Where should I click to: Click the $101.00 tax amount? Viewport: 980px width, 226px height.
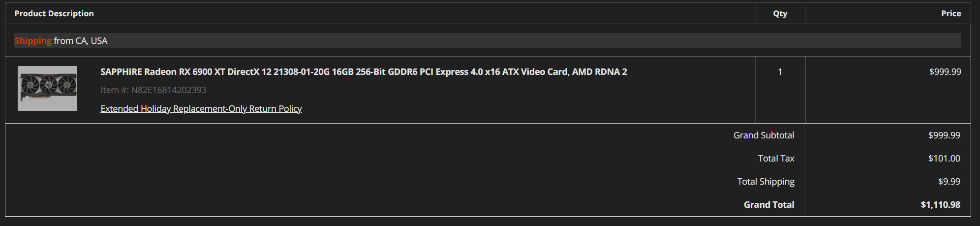pyautogui.click(x=944, y=159)
